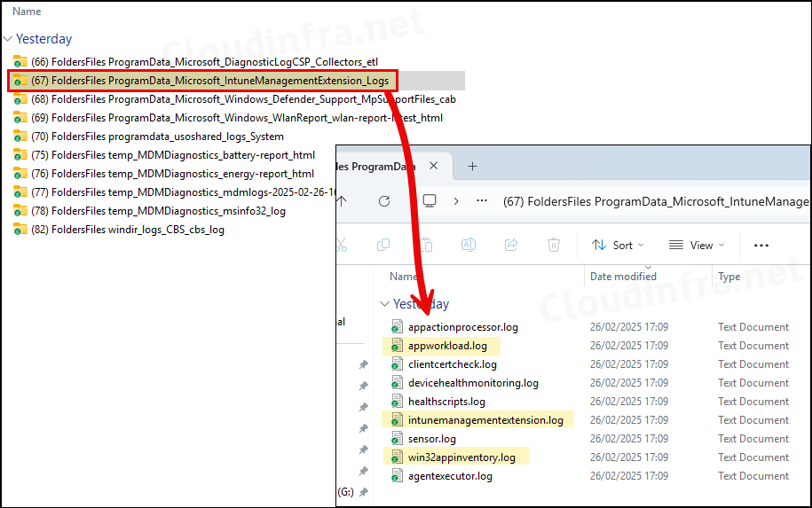Collapse the Yesterday group in front Explorer window
This screenshot has height=508, width=812.
[x=384, y=304]
